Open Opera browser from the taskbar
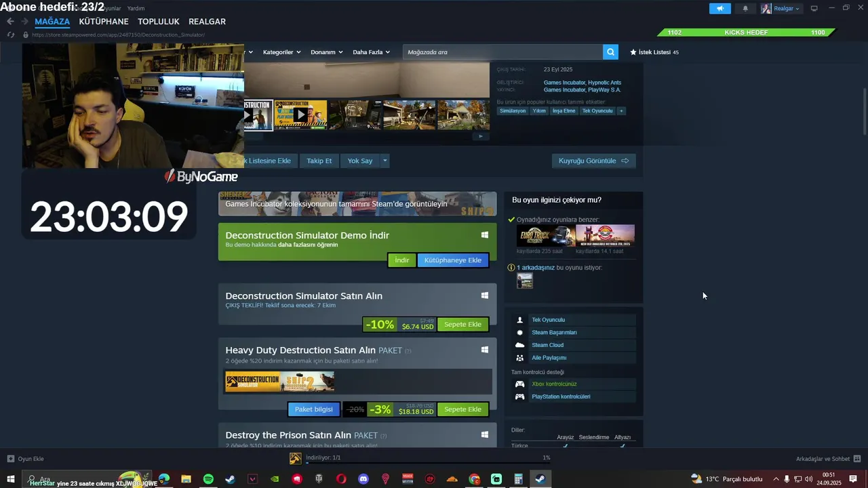This screenshot has height=488, width=868. coord(341,479)
